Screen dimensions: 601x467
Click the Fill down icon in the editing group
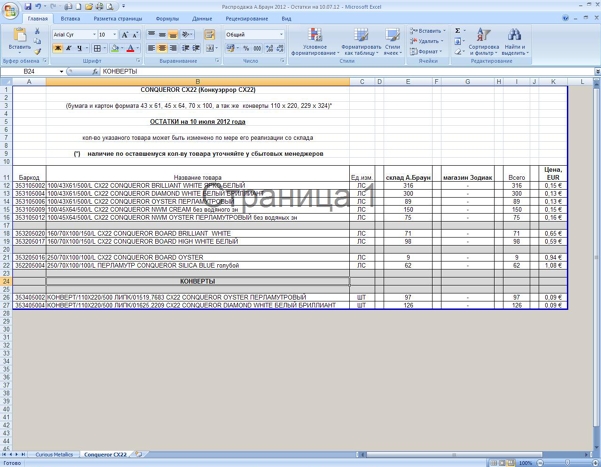(458, 41)
